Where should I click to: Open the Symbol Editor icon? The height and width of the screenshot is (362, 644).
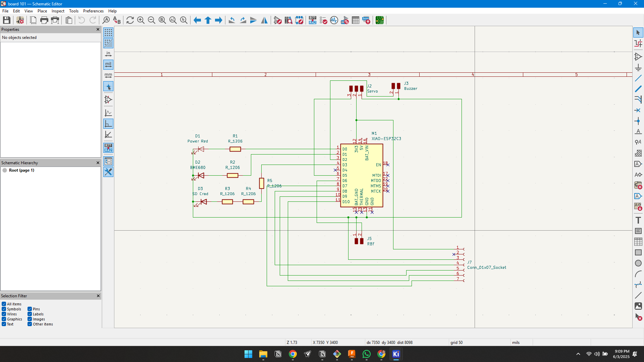click(278, 20)
